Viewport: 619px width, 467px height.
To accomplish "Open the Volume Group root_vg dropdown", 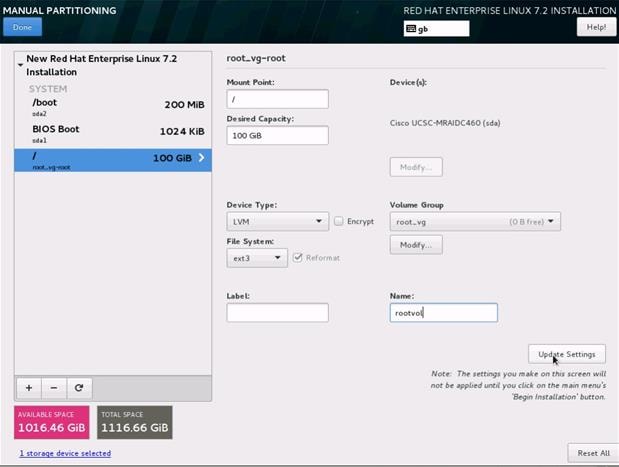I will [475, 221].
